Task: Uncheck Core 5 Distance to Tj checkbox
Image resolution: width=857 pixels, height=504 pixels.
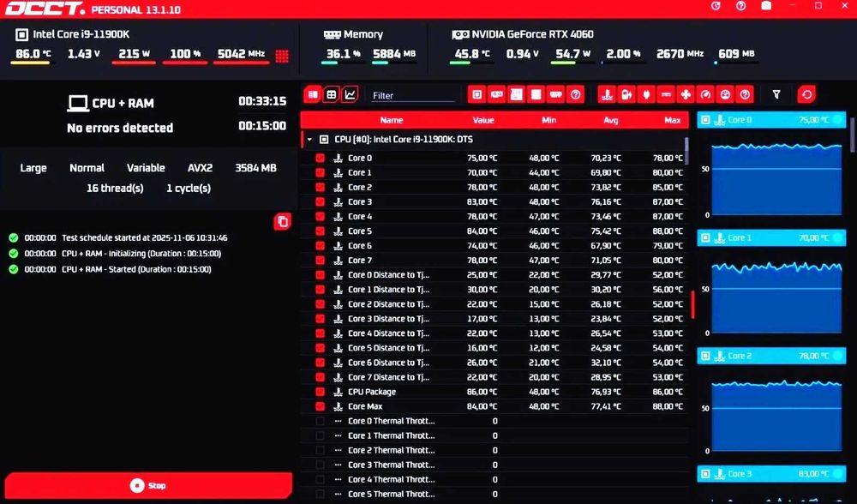Action: pyautogui.click(x=321, y=348)
